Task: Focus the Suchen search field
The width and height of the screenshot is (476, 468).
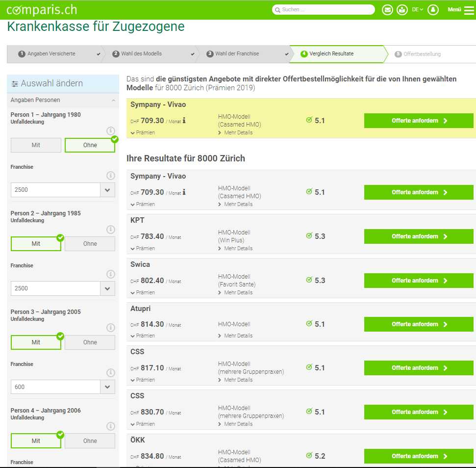Action: [324, 10]
